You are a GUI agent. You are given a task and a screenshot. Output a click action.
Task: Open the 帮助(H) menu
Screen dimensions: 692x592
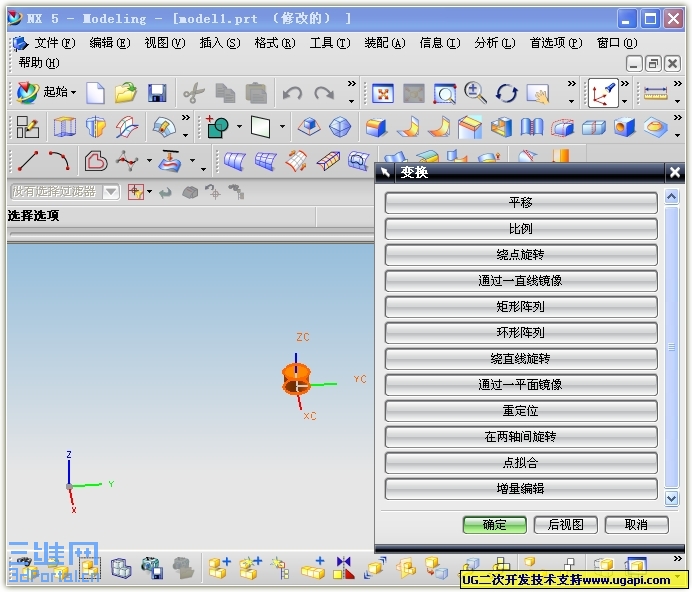click(39, 63)
